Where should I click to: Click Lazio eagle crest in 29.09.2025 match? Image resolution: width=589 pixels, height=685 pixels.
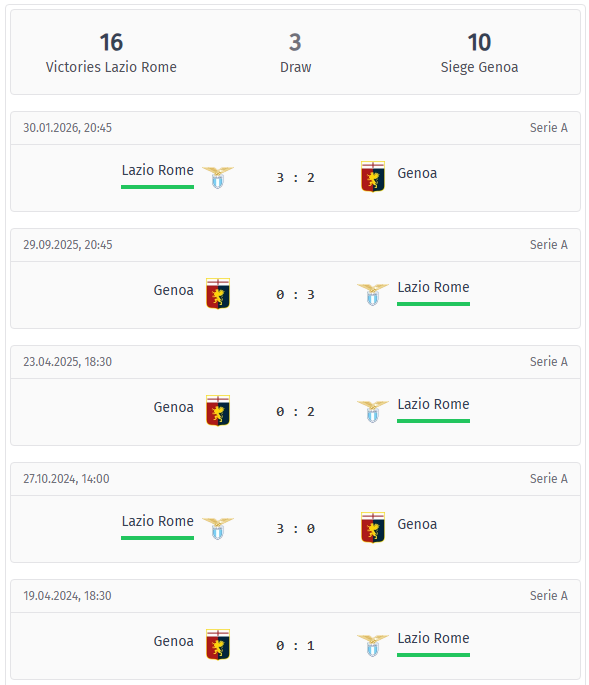pyautogui.click(x=373, y=294)
